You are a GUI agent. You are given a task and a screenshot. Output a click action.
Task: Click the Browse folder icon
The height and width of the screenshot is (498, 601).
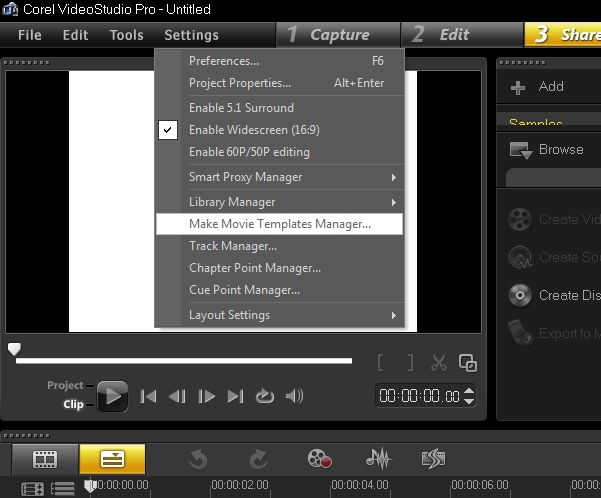pos(521,150)
